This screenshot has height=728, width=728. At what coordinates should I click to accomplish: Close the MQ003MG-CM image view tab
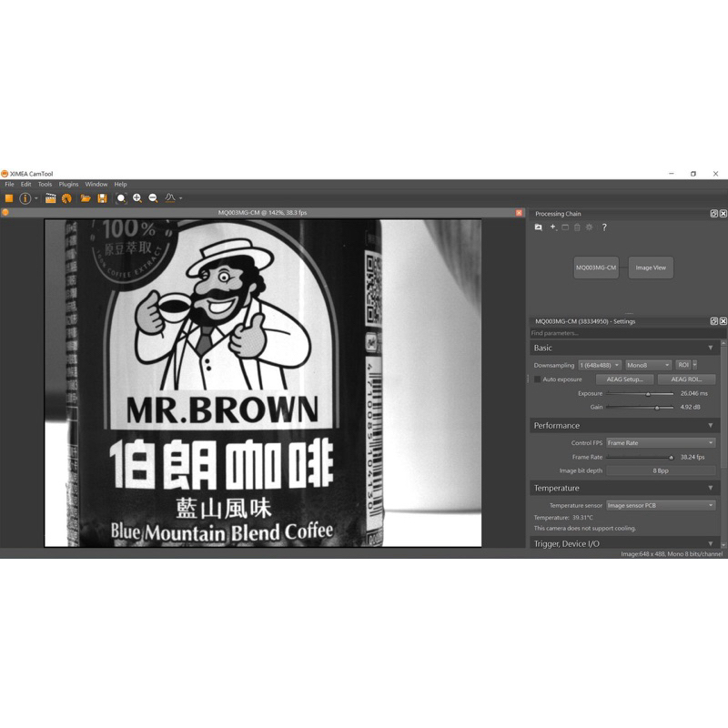click(519, 213)
